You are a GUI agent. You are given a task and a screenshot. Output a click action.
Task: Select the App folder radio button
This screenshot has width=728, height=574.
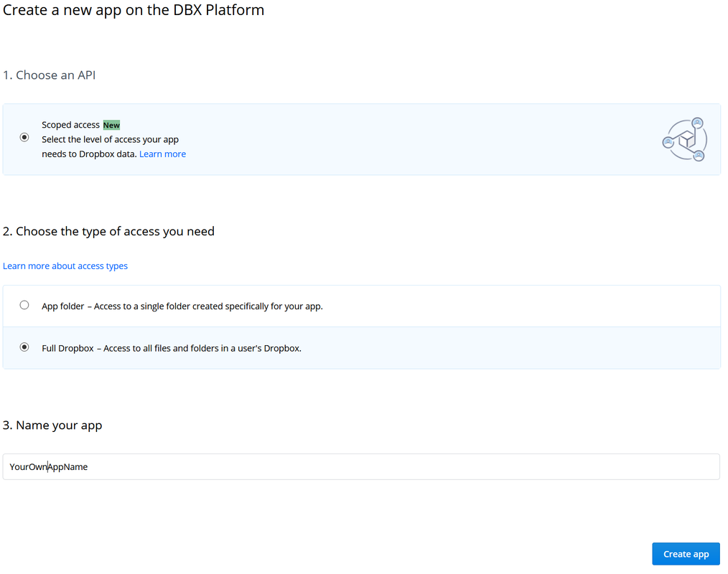(x=24, y=305)
